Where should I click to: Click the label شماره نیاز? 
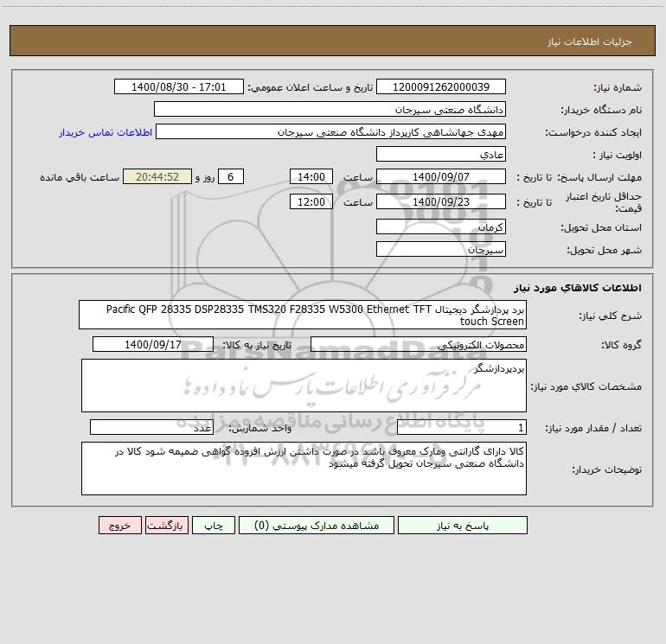[618, 88]
